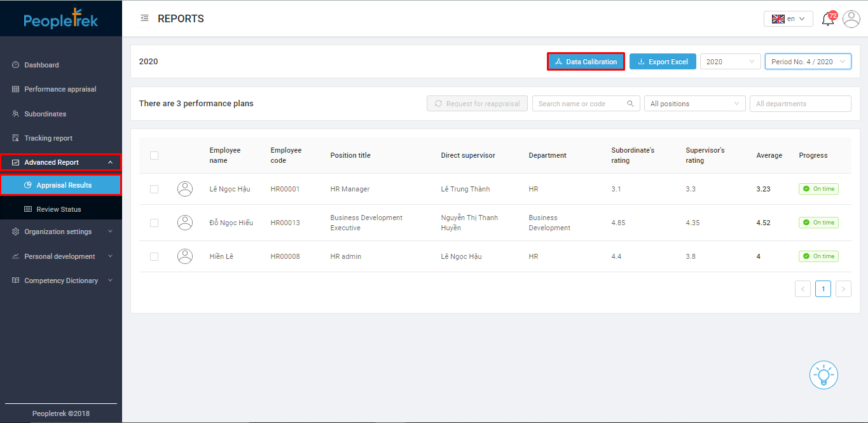868x423 pixels.
Task: Expand the Period No. 4 / 2020 dropdown
Action: (808, 62)
